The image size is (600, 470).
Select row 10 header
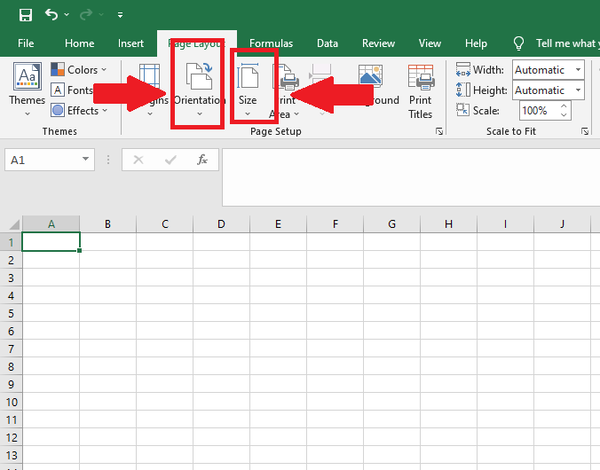point(11,402)
